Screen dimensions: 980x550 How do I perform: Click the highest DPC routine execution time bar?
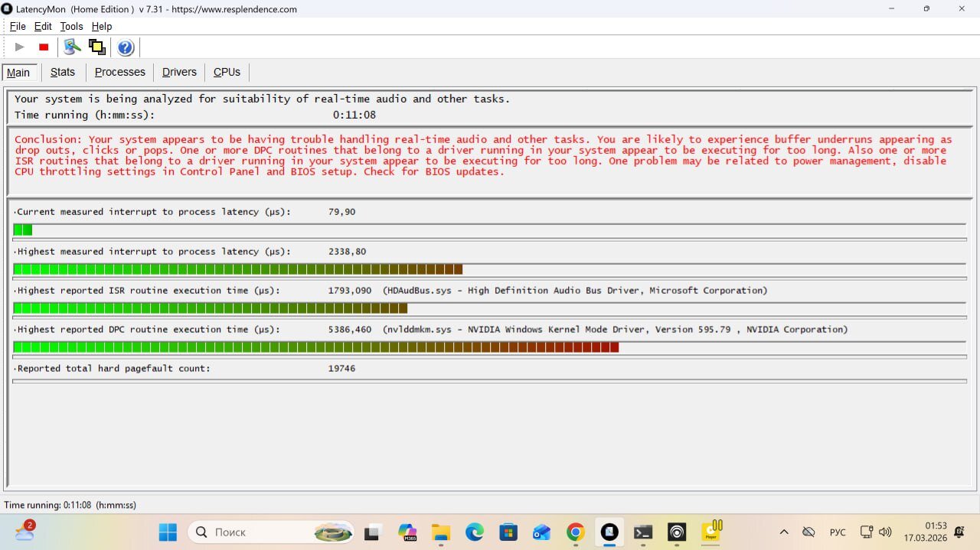point(315,347)
